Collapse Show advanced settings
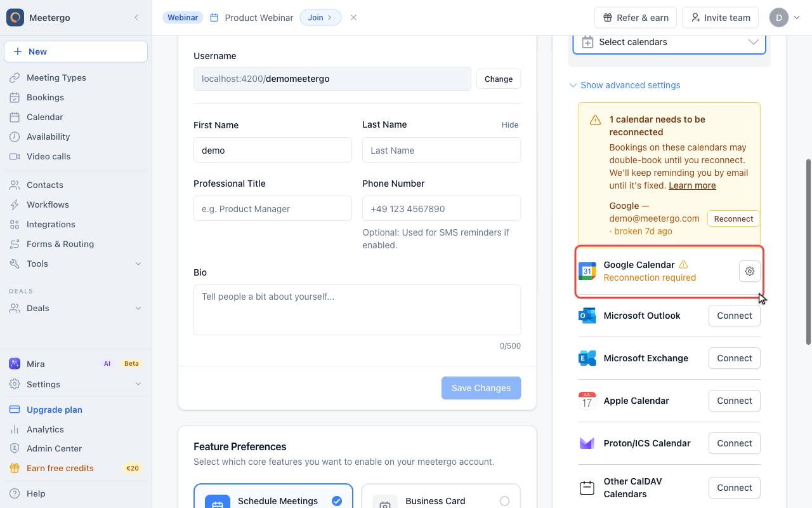This screenshot has width=812, height=508. [624, 85]
